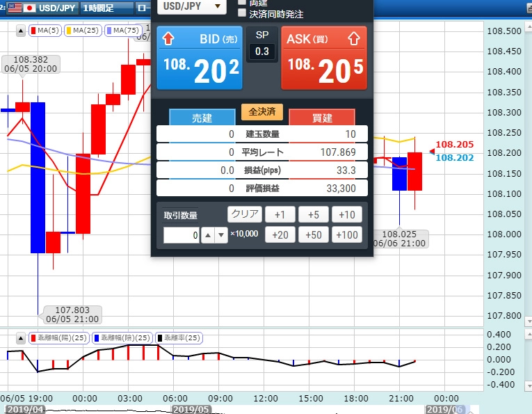Tick the 決済同時発注 checkbox

click(242, 13)
